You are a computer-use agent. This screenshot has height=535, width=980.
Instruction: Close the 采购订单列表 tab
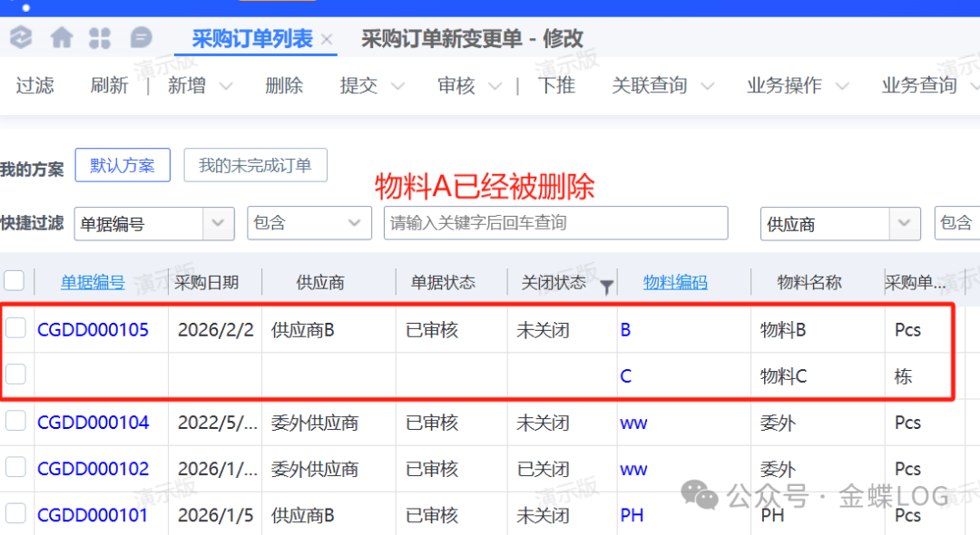pos(327,40)
